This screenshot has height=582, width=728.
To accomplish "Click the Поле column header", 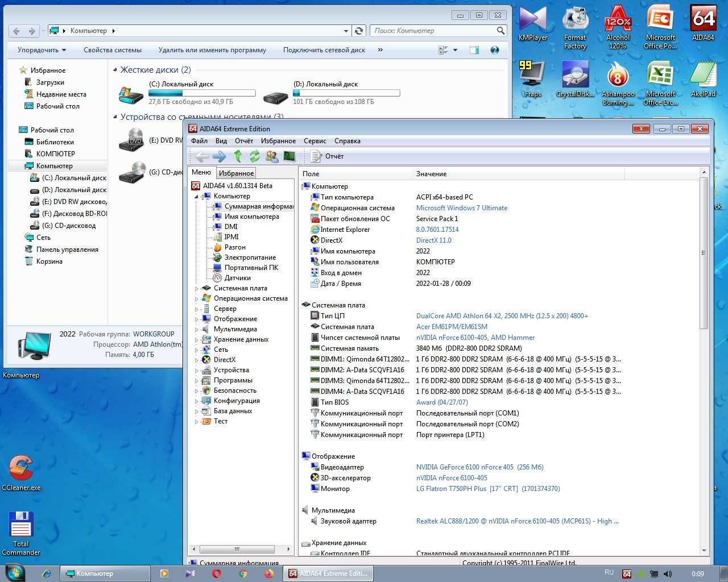I will tap(355, 174).
